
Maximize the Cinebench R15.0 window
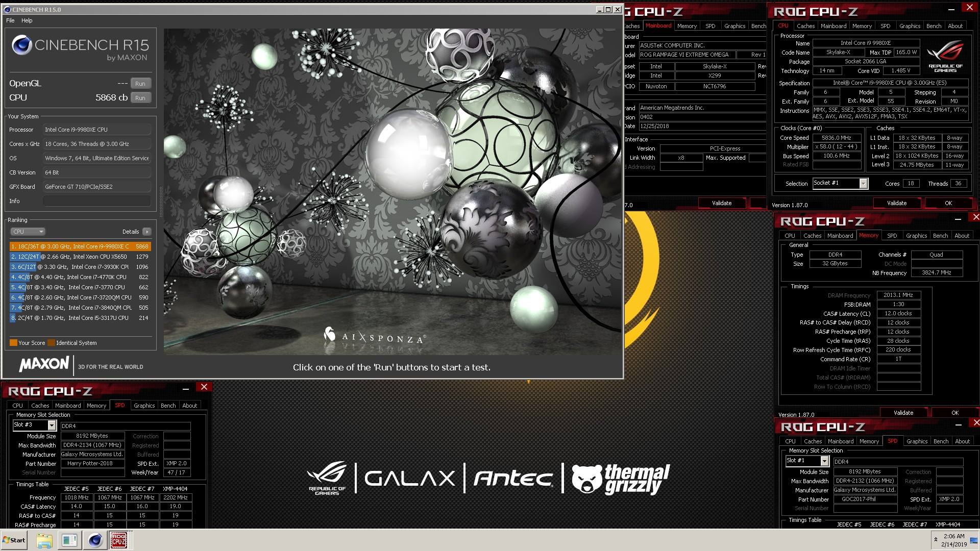click(608, 9)
